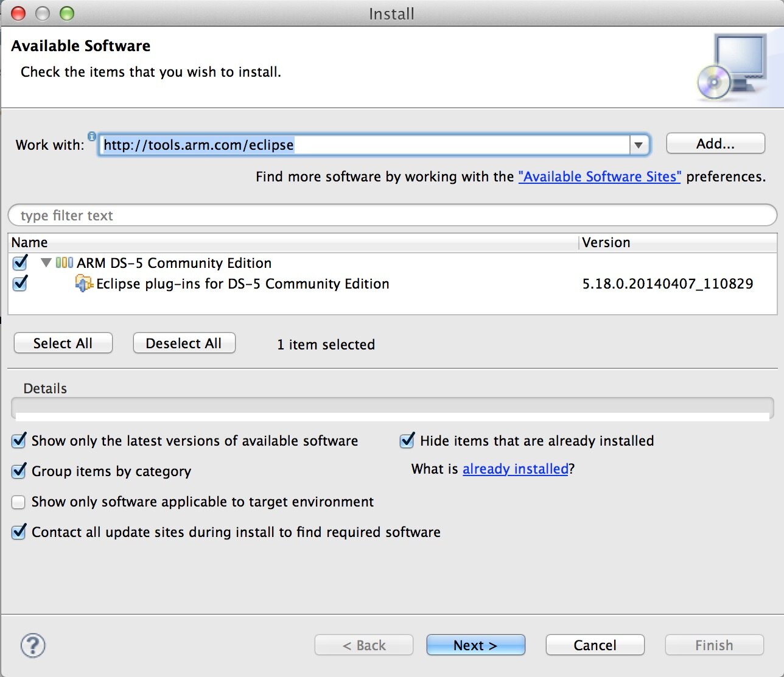784x677 pixels.
Task: Toggle Hide items that are already installed
Action: coord(407,441)
